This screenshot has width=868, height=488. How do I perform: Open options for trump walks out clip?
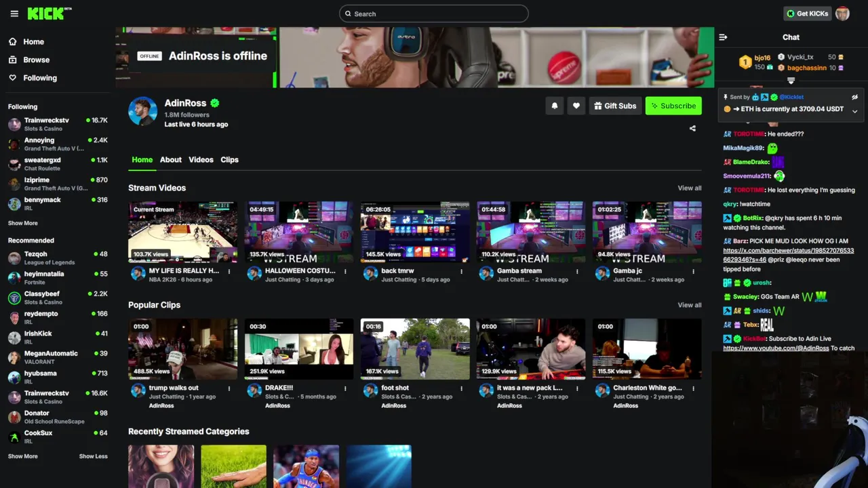coord(229,389)
